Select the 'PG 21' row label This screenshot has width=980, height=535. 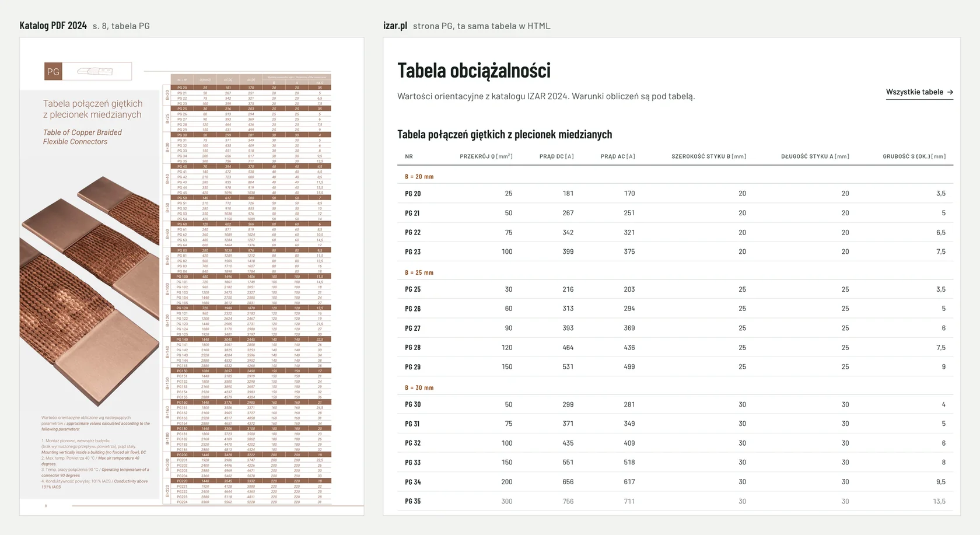click(x=413, y=213)
